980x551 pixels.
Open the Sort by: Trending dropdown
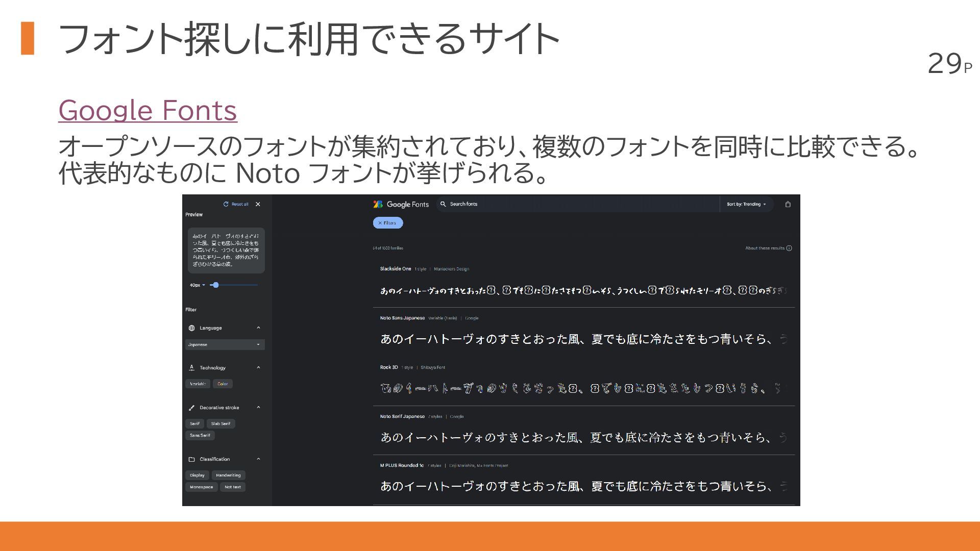point(746,204)
